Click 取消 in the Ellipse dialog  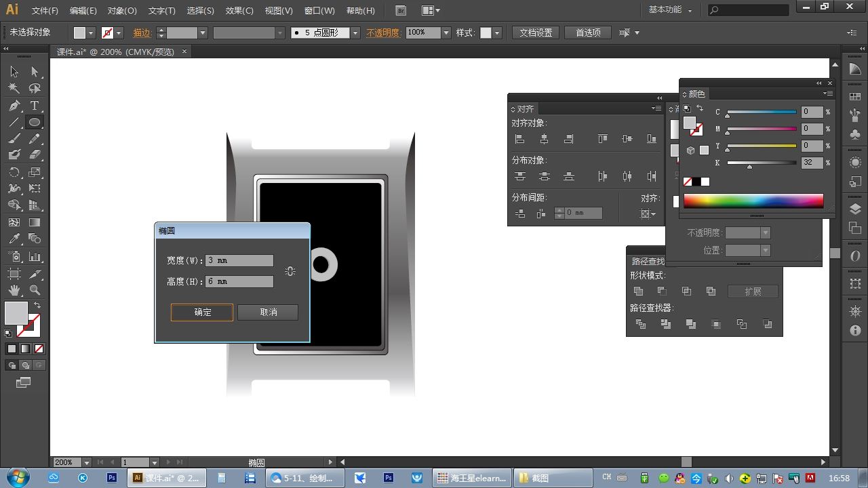click(x=268, y=312)
